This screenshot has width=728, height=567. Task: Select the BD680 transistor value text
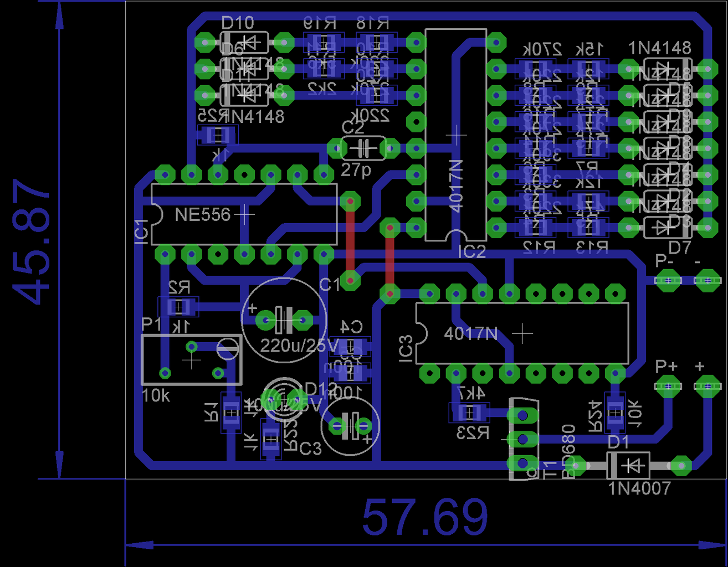tap(568, 451)
